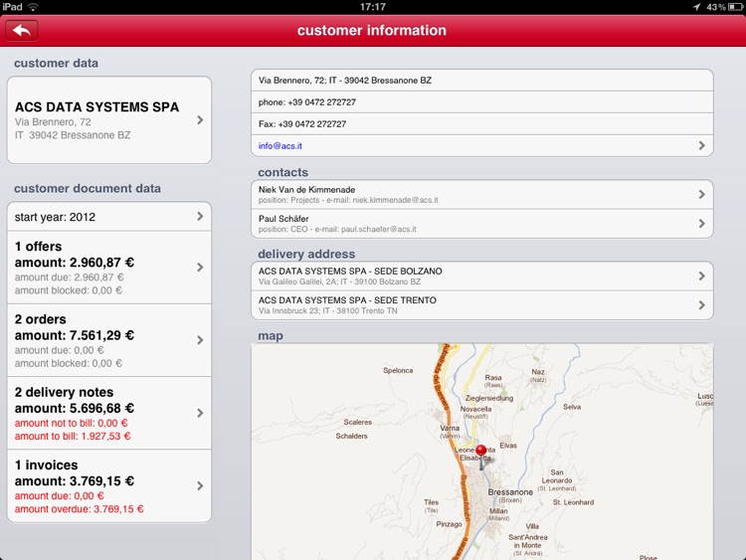This screenshot has width=746, height=560.
Task: Expand chevron of delivery notes row
Action: (x=200, y=413)
